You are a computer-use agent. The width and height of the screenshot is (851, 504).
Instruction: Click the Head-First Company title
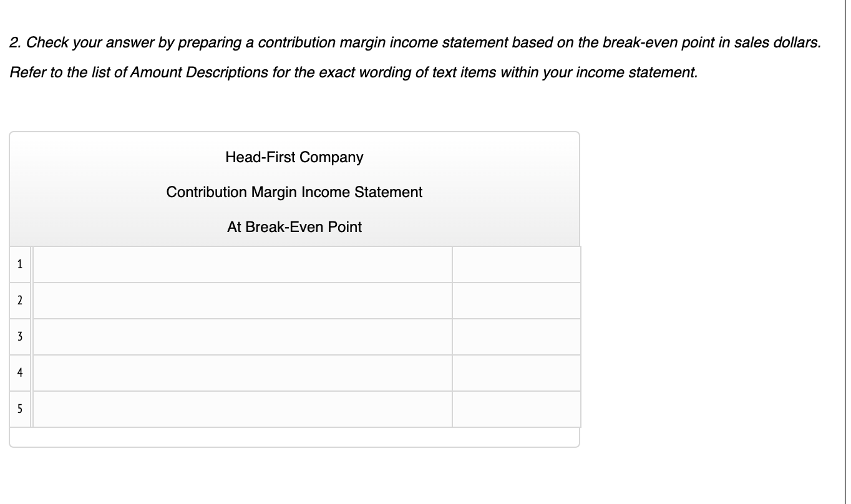tap(294, 157)
